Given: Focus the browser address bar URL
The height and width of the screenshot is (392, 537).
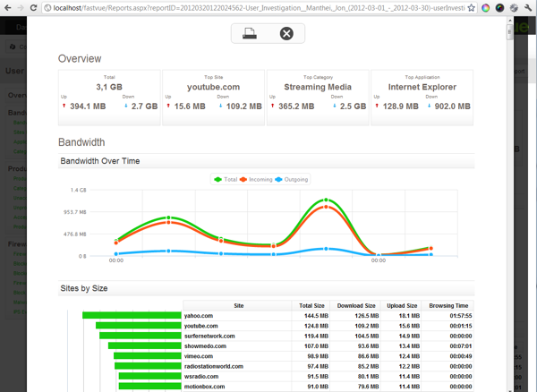Looking at the screenshot, I should pyautogui.click(x=259, y=7).
